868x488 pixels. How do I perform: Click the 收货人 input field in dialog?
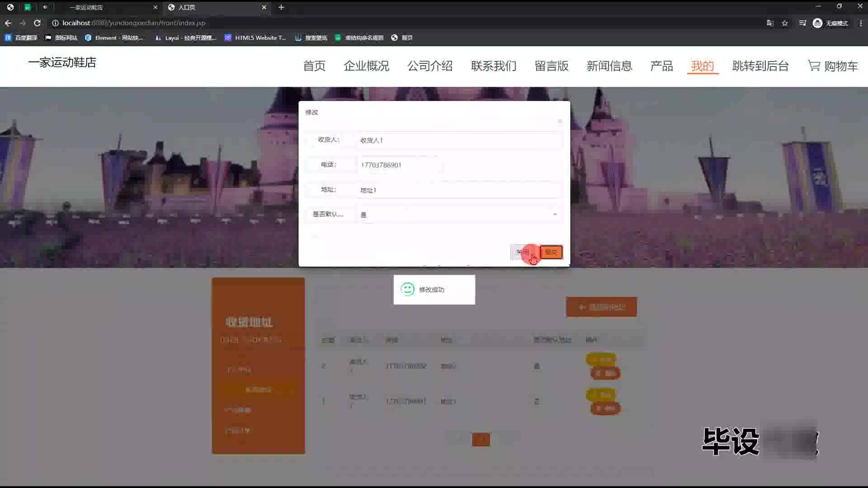pos(460,140)
